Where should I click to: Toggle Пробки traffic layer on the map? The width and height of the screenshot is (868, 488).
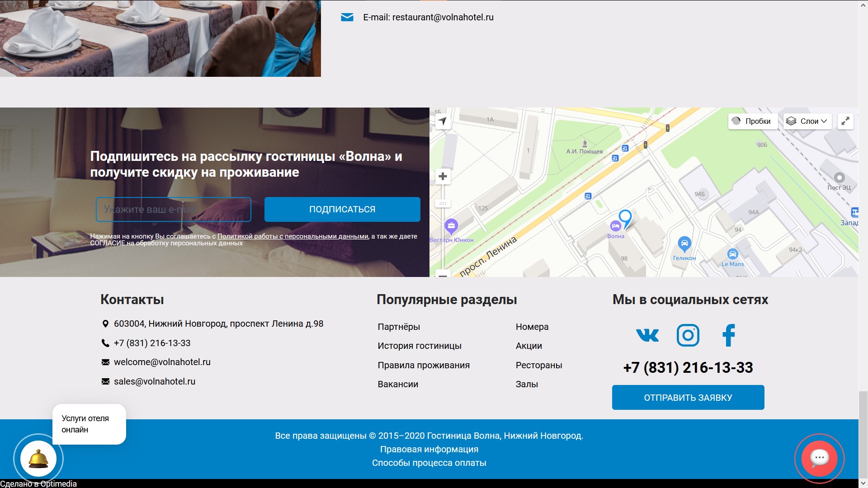click(752, 121)
